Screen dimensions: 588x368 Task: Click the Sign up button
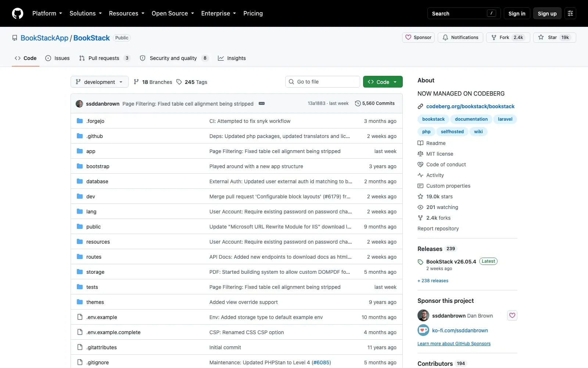point(547,13)
